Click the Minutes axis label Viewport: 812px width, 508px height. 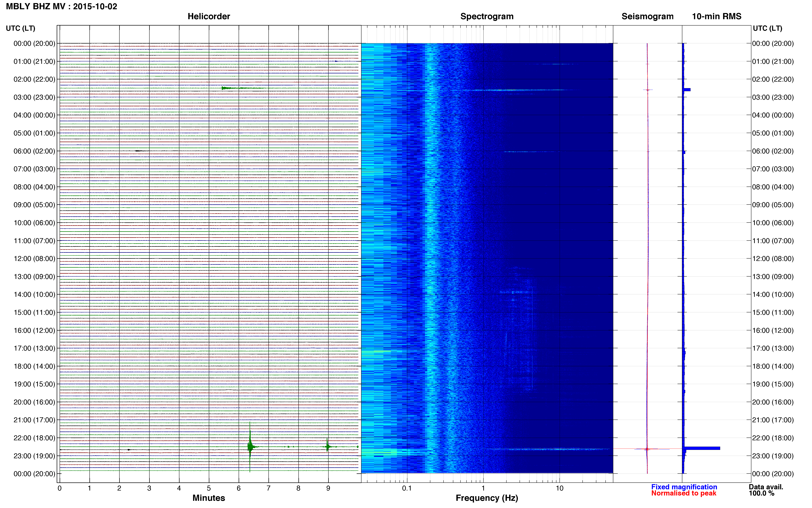pyautogui.click(x=209, y=498)
